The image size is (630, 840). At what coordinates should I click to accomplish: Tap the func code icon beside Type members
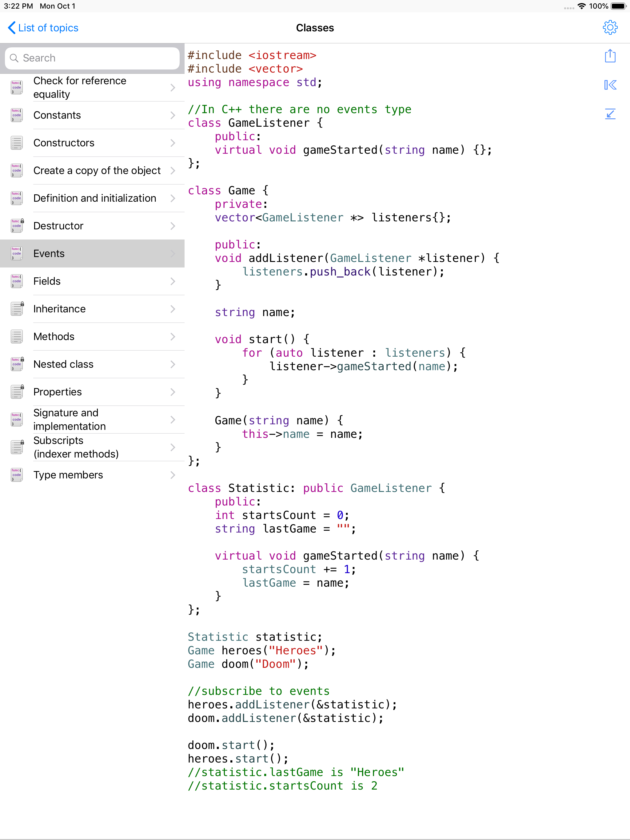coord(16,475)
